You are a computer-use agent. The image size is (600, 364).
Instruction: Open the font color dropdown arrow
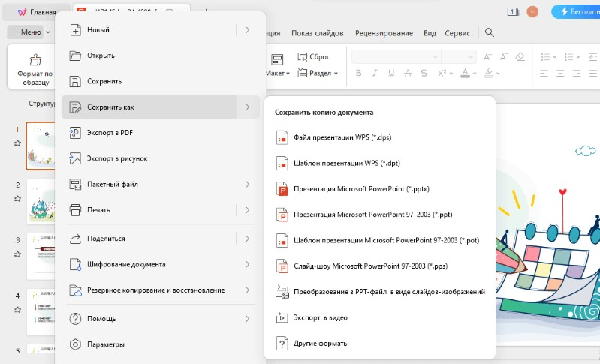[x=475, y=73]
